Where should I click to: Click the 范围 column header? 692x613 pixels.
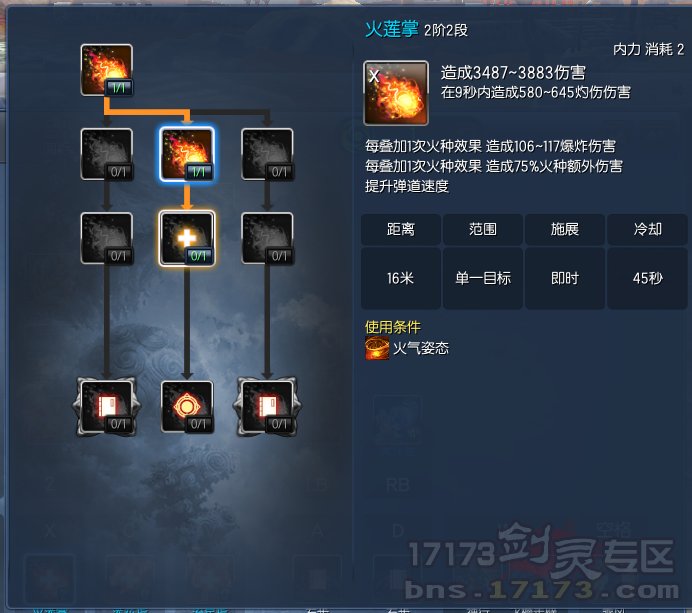tap(483, 229)
